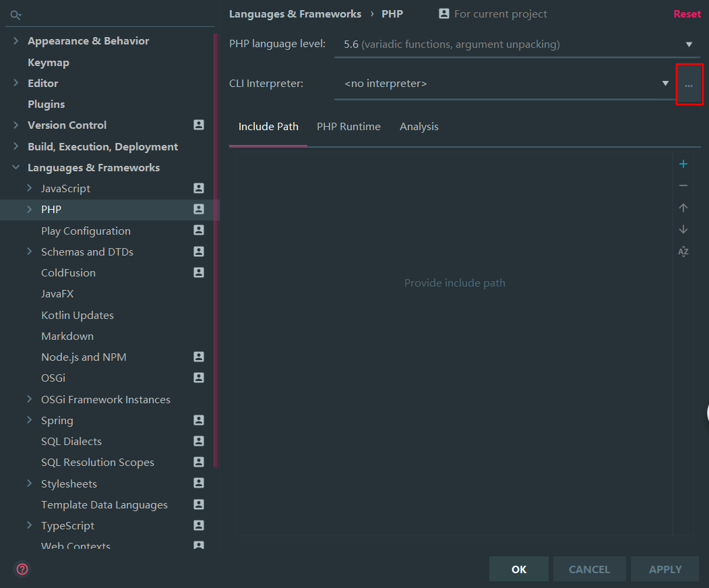Open the PHP language level dropdown
This screenshot has width=709, height=588.
point(689,43)
